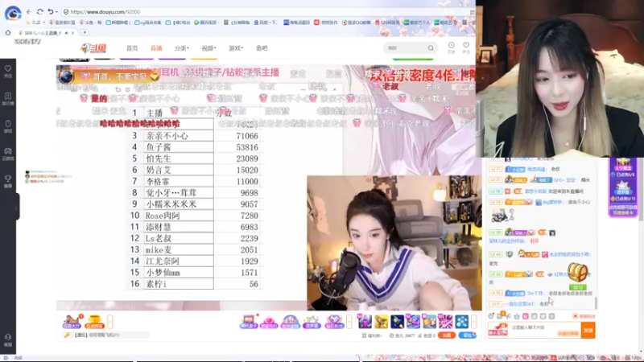Open the chat toolbar crown icon
The image size is (644, 362).
coord(517,316)
